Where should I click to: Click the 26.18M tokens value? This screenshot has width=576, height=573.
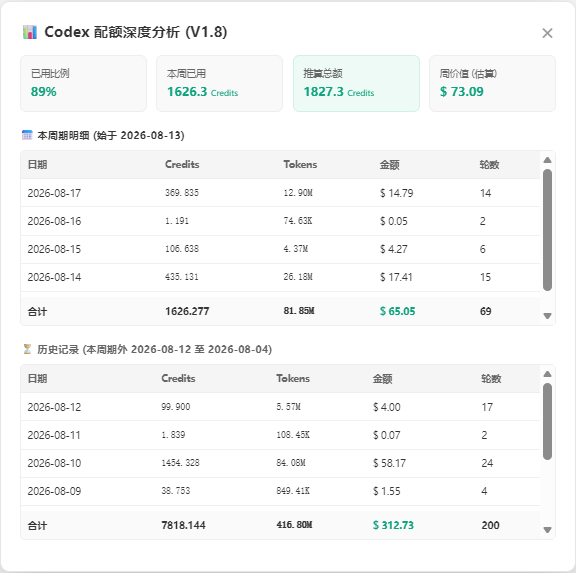coord(298,277)
